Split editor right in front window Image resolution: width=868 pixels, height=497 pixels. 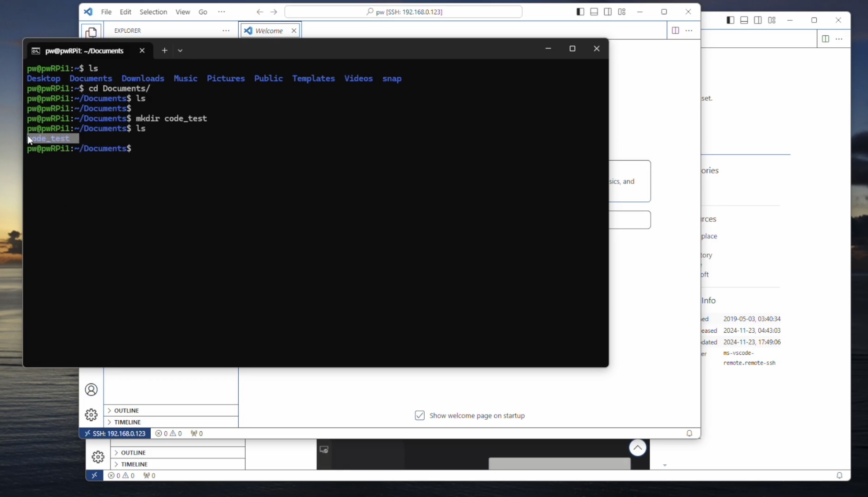point(675,30)
